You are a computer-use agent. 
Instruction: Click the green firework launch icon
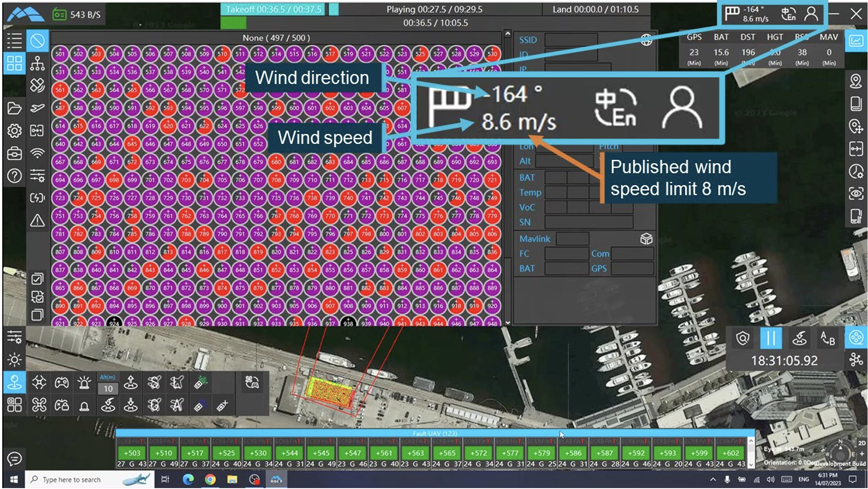[200, 383]
